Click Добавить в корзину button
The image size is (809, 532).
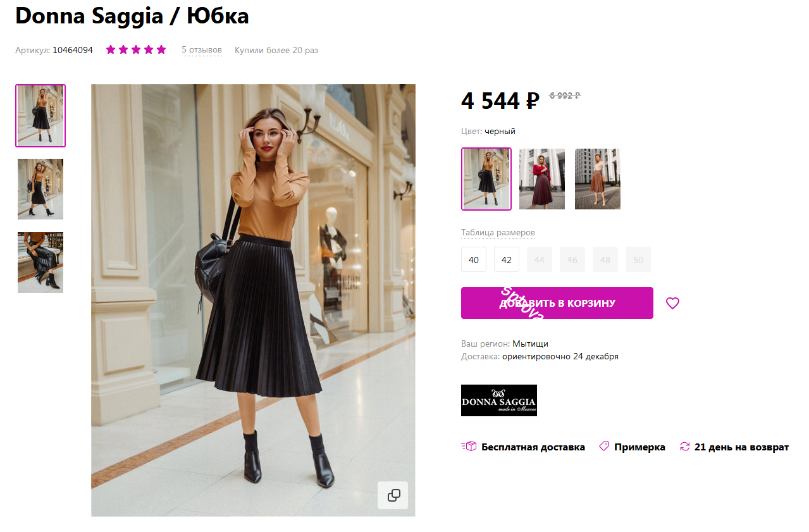557,303
